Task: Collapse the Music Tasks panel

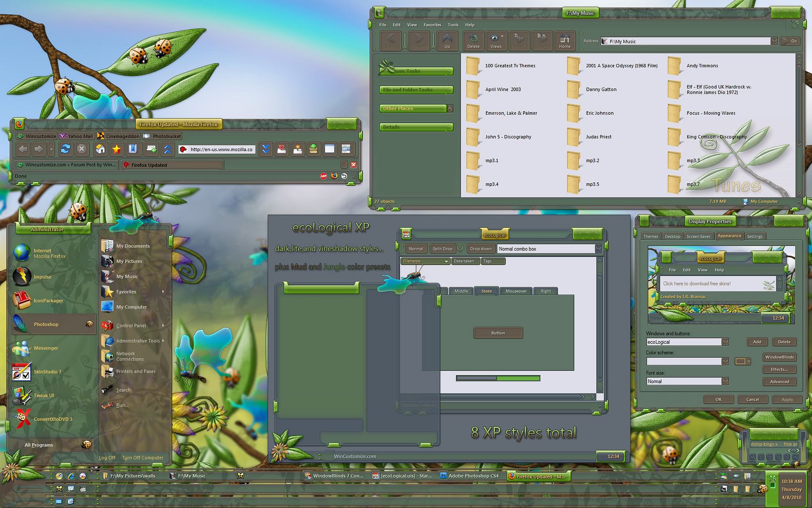Action: coord(449,71)
